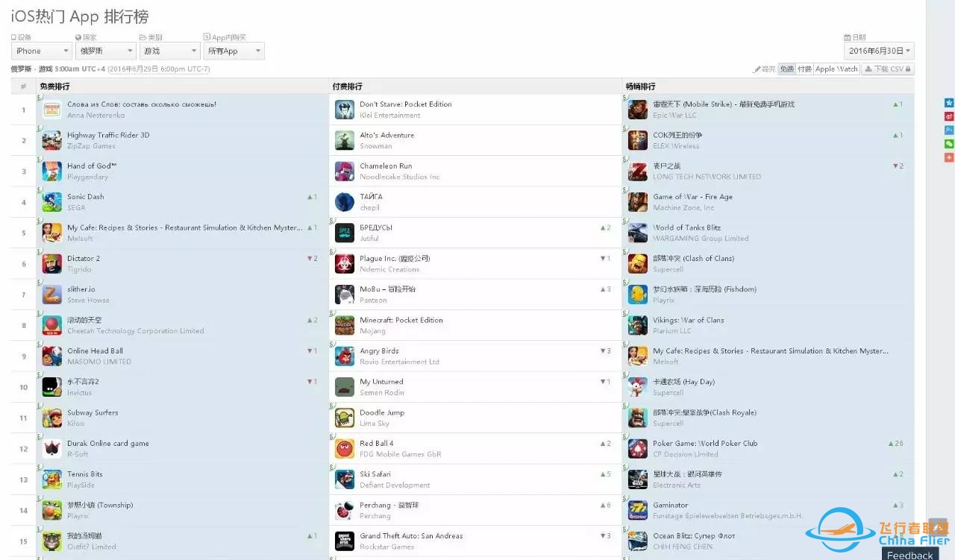Open the iPhone device dropdown

(x=42, y=51)
